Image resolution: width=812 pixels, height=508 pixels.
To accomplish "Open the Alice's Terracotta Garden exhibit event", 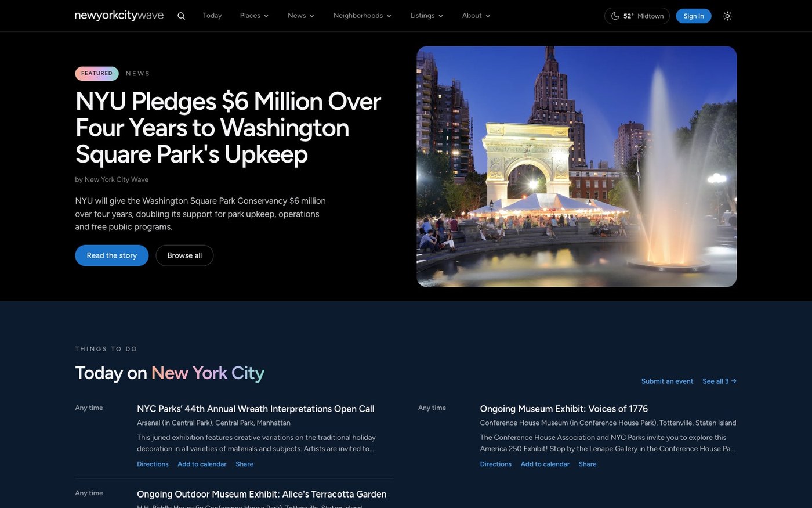I will tap(262, 494).
